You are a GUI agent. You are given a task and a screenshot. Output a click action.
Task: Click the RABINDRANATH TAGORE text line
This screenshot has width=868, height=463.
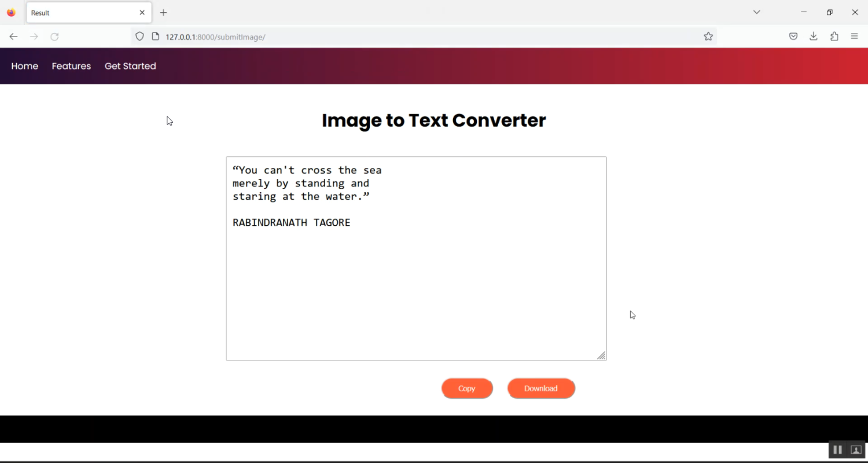point(292,223)
